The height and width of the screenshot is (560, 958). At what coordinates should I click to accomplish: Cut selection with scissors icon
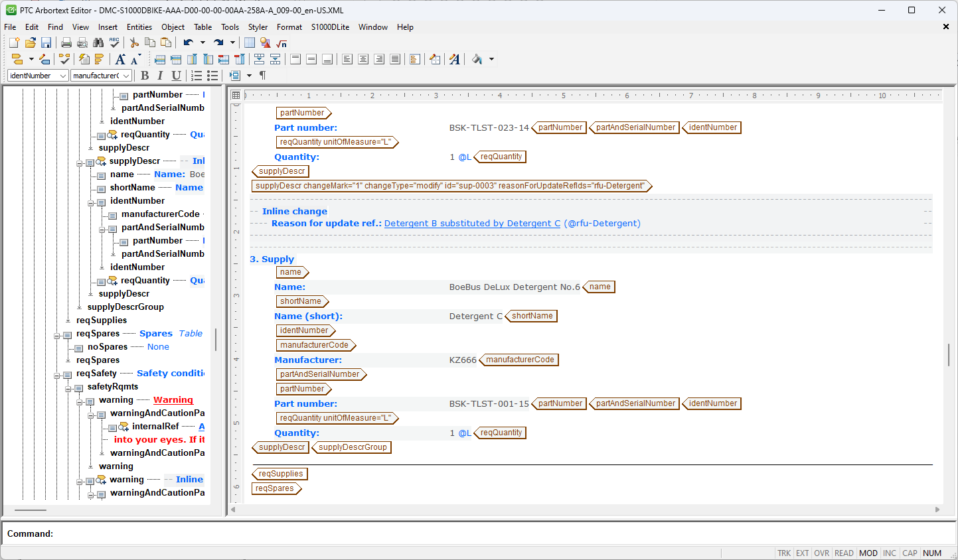[134, 42]
